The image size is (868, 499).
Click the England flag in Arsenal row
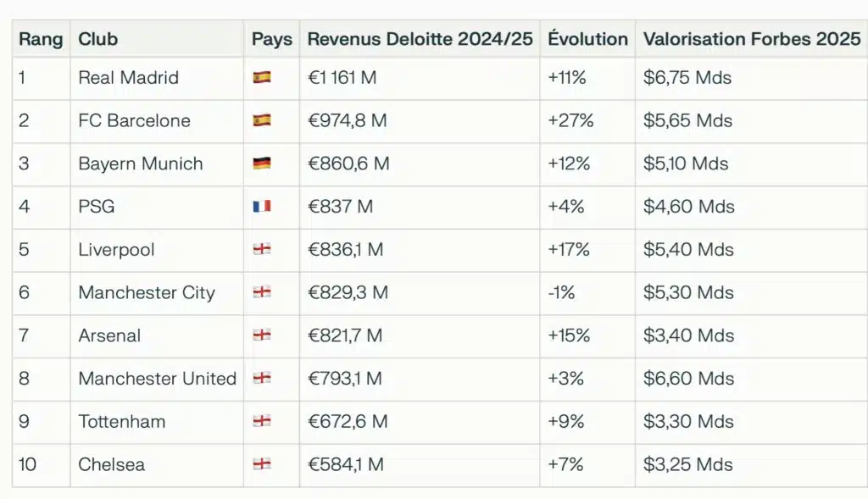(261, 335)
